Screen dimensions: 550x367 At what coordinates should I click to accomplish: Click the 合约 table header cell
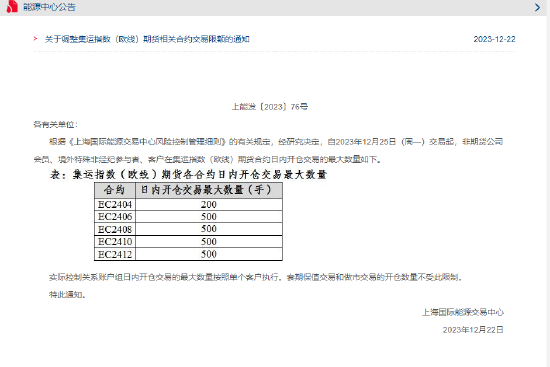(x=115, y=190)
